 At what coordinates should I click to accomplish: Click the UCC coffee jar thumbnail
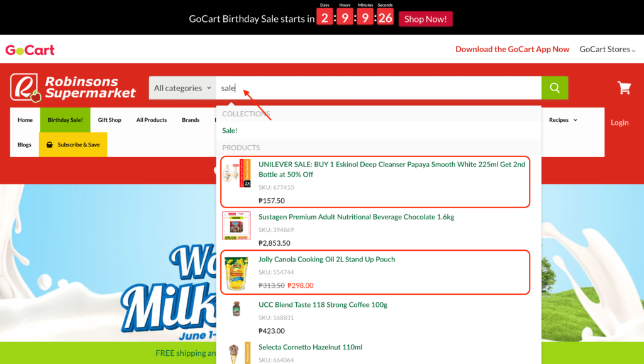tap(236, 309)
